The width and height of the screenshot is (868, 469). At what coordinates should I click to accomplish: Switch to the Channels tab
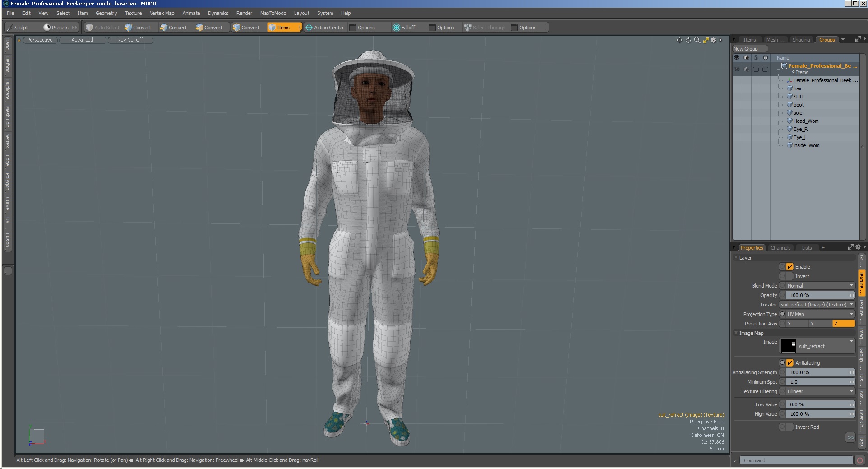[780, 248]
